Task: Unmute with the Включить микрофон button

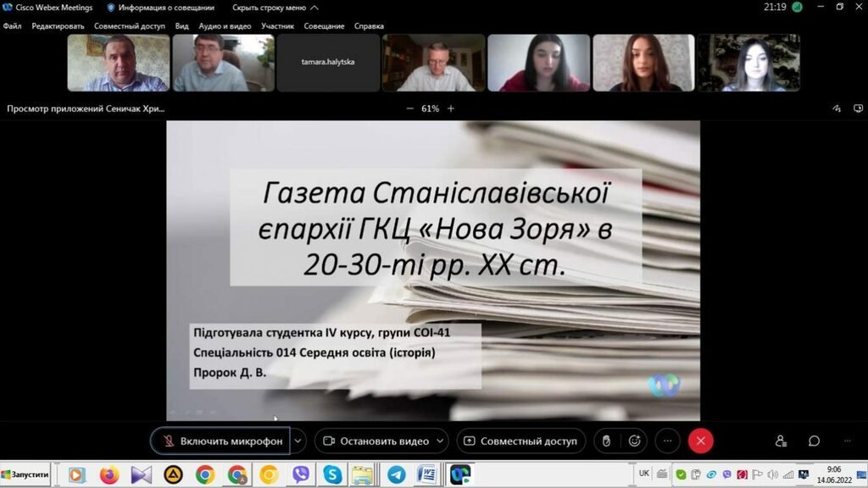Action: pyautogui.click(x=222, y=441)
